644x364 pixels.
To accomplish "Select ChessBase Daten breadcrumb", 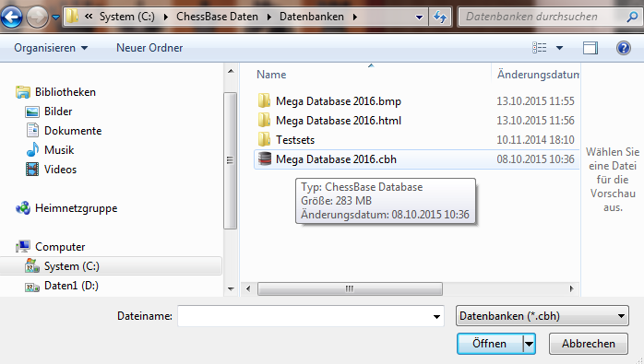I will coord(217,17).
